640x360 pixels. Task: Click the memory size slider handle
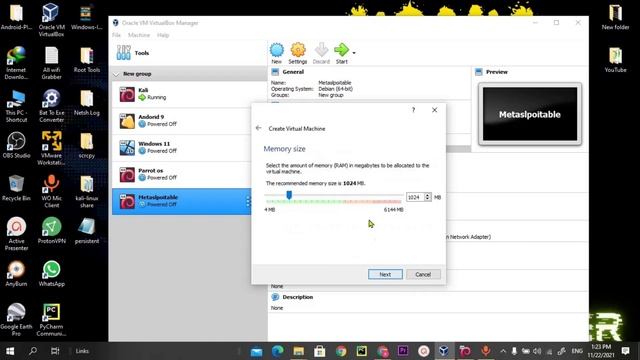(x=289, y=195)
